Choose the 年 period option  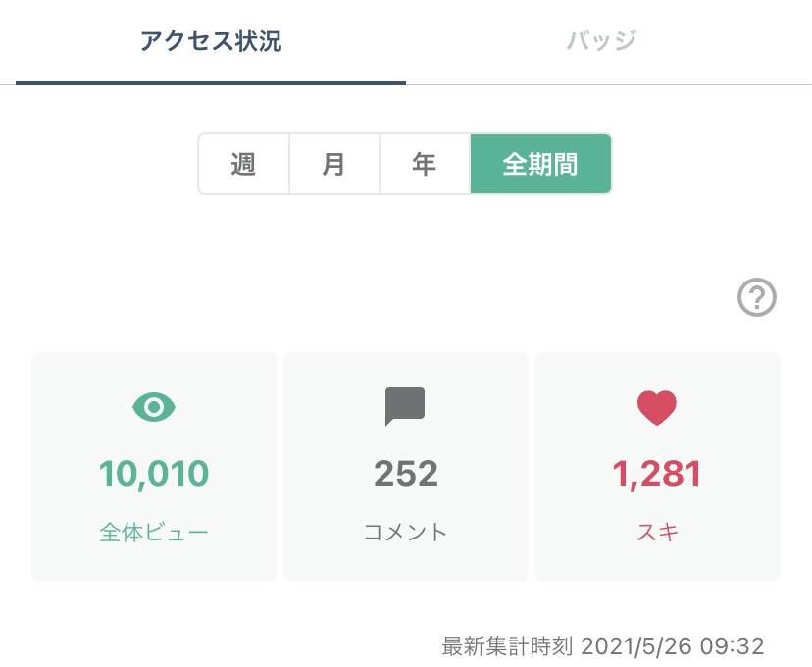point(424,164)
